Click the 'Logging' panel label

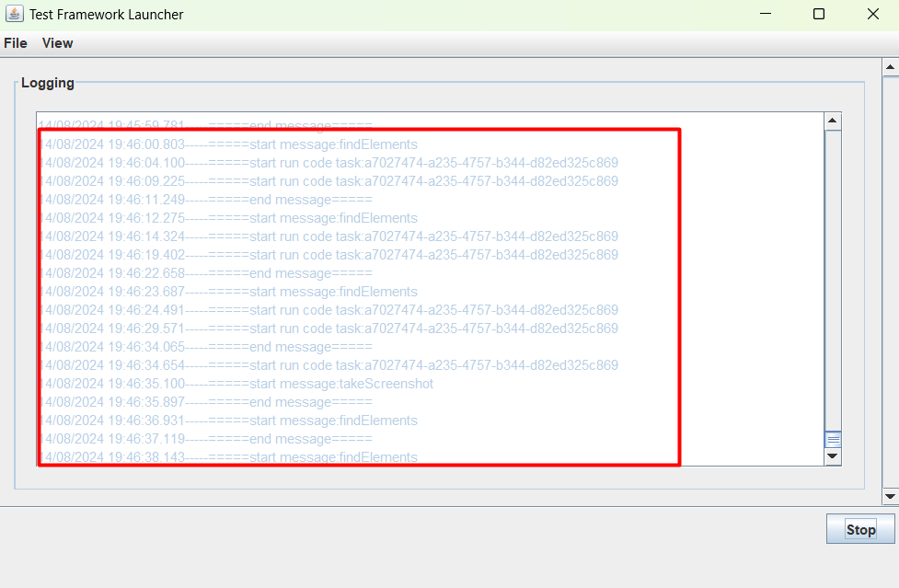tap(48, 83)
